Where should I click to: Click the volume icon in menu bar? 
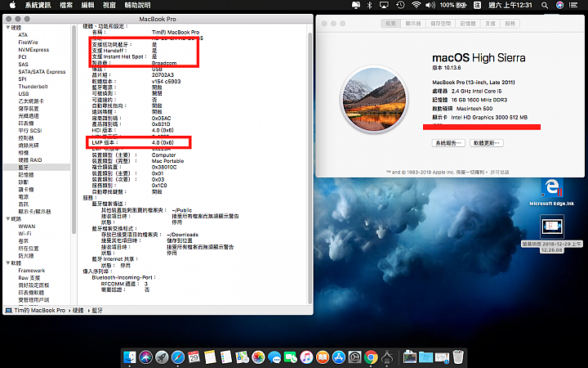430,5
